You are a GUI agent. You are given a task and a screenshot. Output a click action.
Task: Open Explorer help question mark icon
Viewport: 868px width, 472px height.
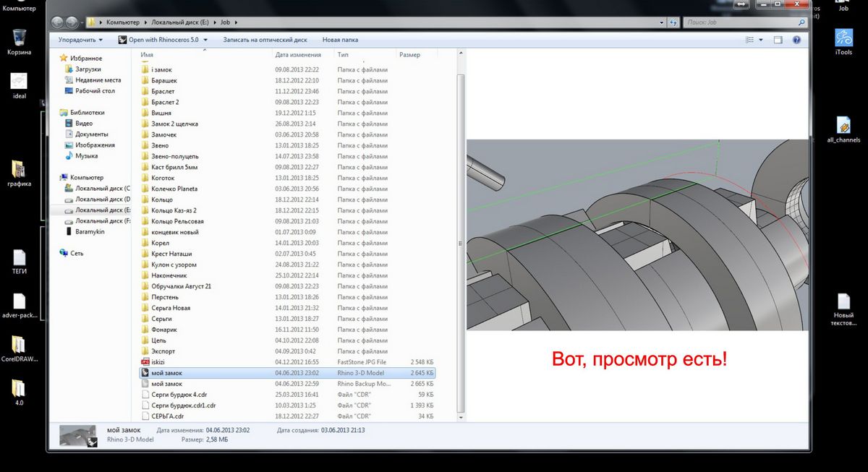tap(798, 40)
